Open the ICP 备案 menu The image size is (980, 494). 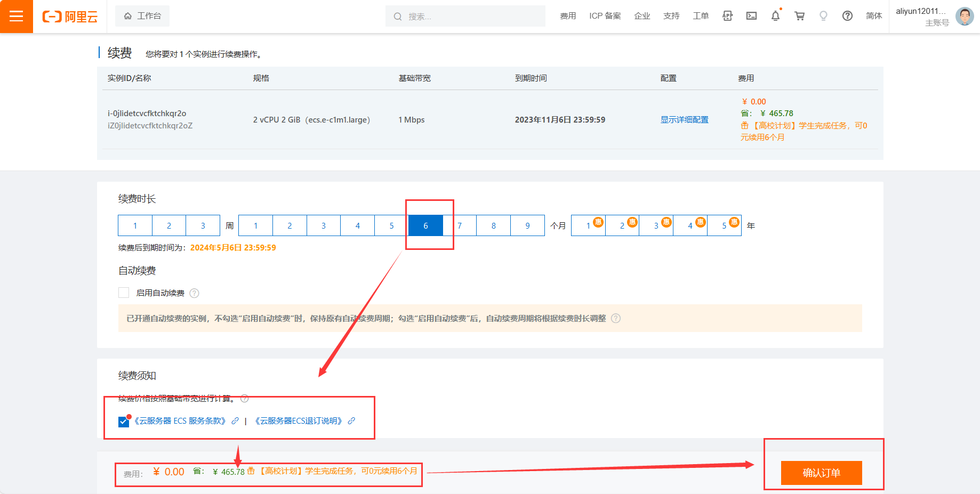click(x=605, y=16)
